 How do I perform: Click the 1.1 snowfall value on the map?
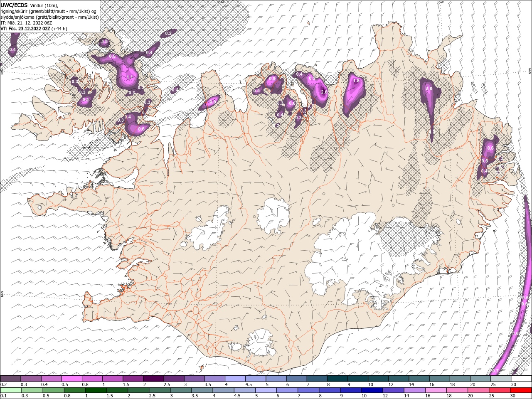click(130, 77)
